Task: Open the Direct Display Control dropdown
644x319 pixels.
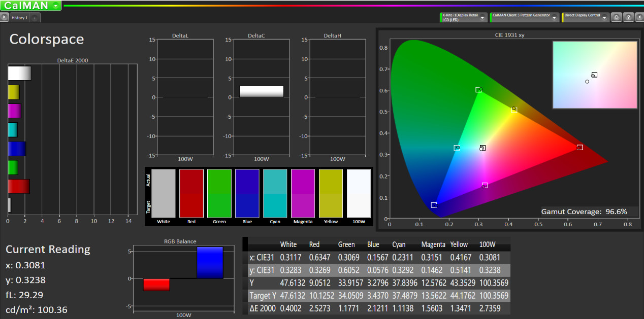Action: [604, 17]
